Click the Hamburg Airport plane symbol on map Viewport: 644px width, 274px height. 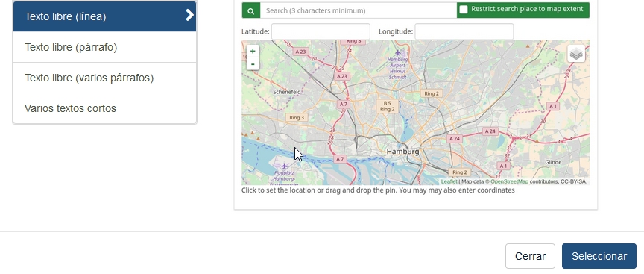click(x=397, y=53)
